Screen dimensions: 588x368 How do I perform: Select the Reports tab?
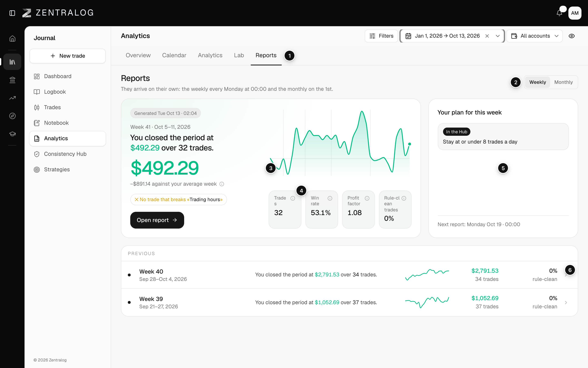pos(266,55)
